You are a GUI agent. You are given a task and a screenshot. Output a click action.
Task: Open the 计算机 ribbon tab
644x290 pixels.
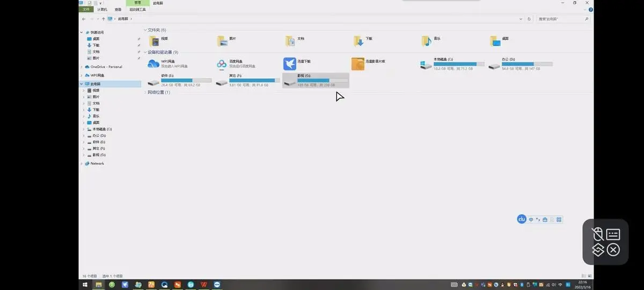(102, 9)
